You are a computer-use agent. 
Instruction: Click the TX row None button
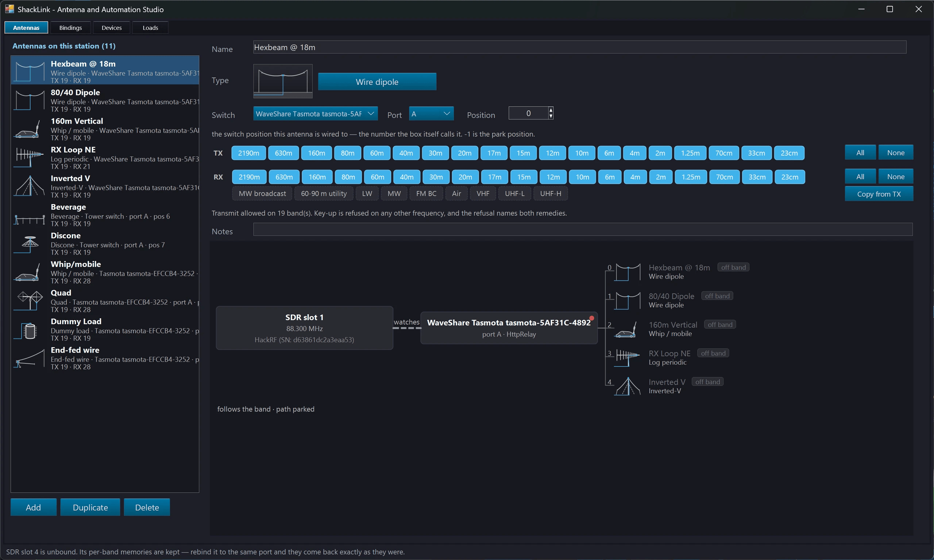(x=896, y=153)
